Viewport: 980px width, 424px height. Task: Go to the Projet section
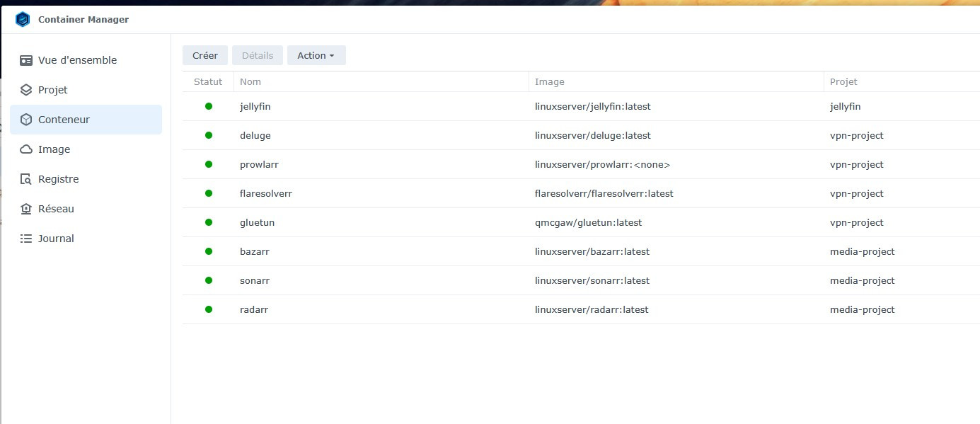[x=86, y=90]
